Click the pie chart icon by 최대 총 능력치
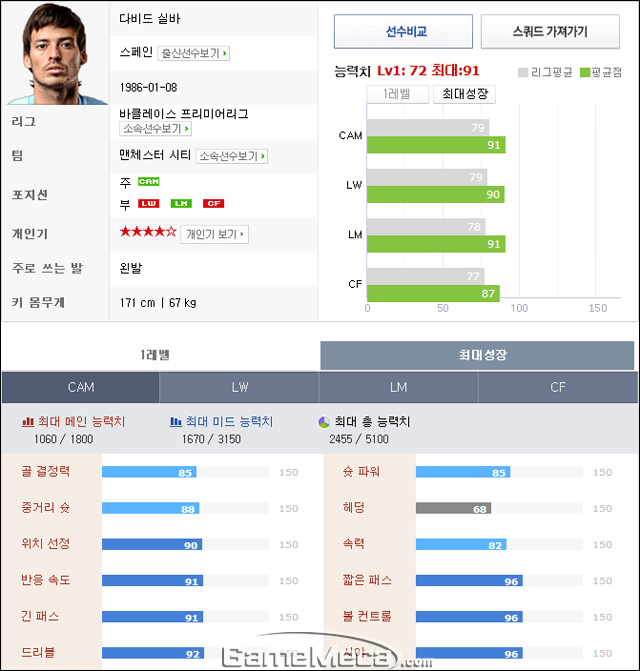Screen dimensions: 640x671 click(x=324, y=422)
